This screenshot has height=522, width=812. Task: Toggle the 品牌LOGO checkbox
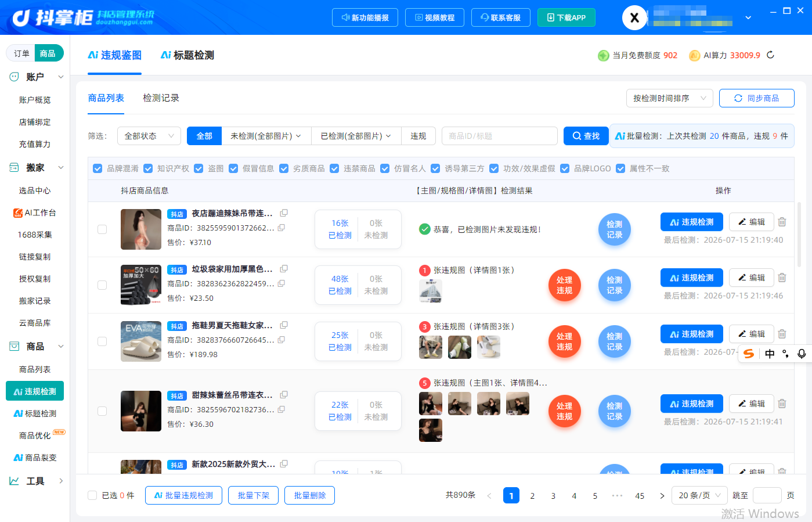tap(565, 168)
